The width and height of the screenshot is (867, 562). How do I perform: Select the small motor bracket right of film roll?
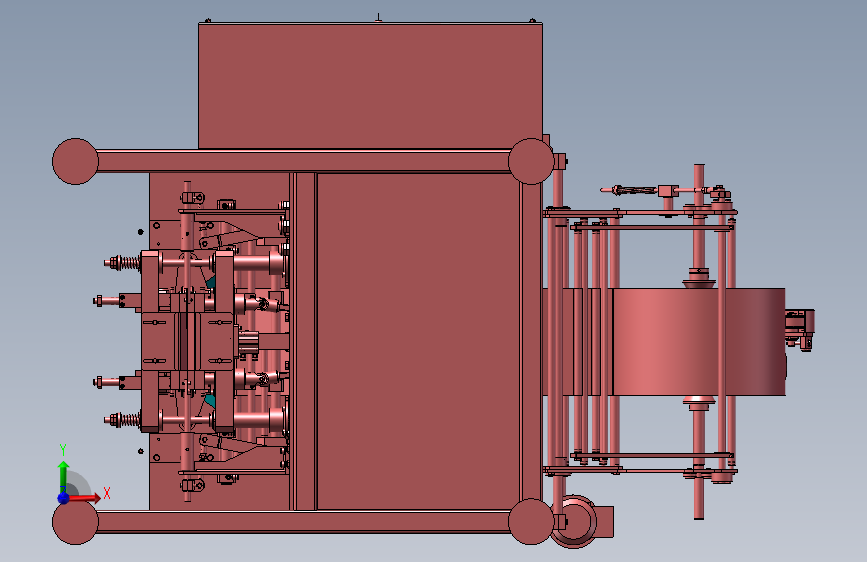(x=800, y=329)
